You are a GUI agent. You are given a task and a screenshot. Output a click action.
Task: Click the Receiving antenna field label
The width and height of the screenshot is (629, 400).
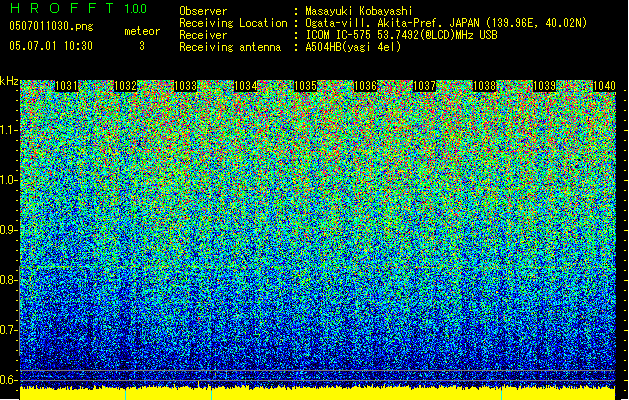point(230,47)
